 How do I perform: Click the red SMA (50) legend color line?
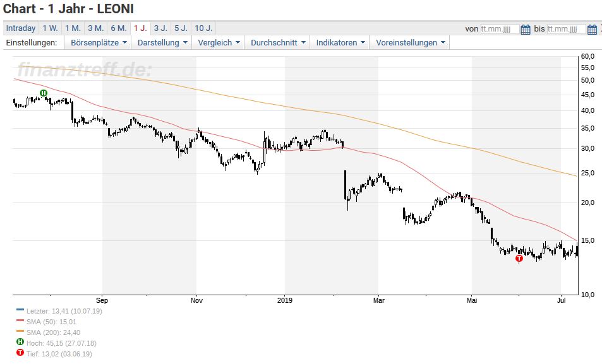(20, 320)
